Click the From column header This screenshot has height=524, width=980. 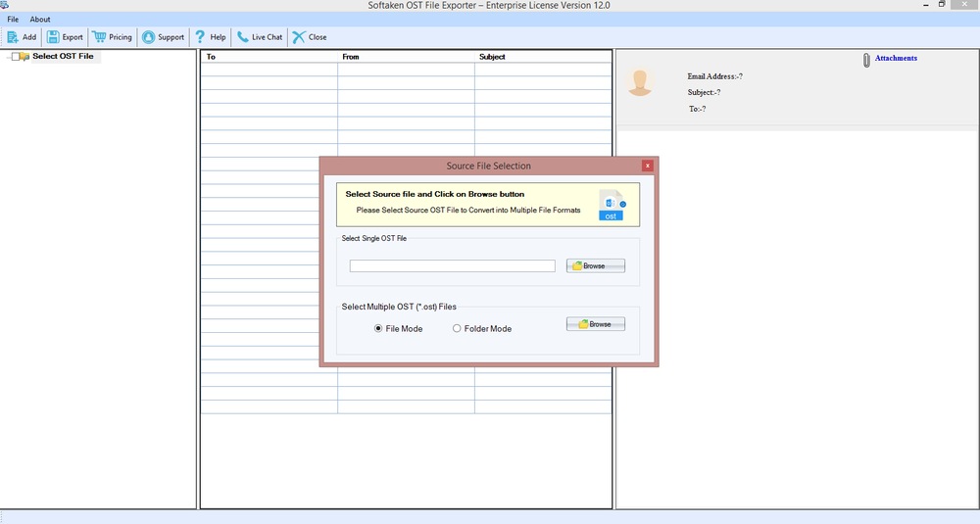pos(407,57)
